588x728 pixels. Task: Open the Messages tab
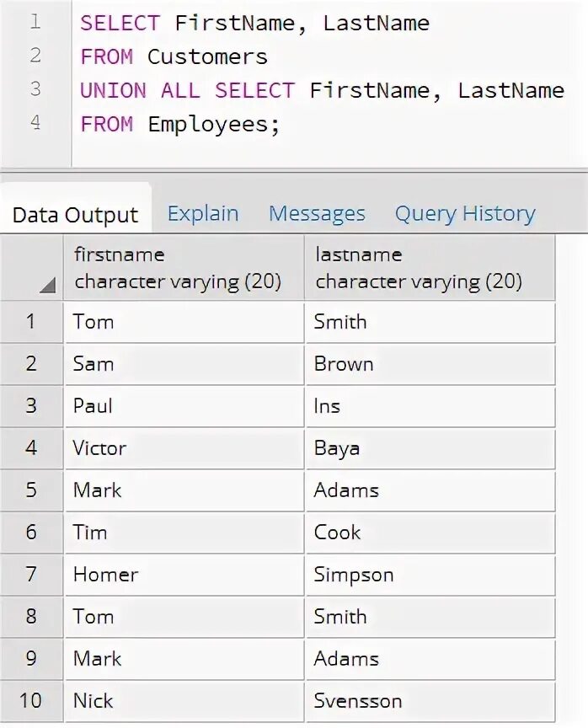tap(317, 214)
